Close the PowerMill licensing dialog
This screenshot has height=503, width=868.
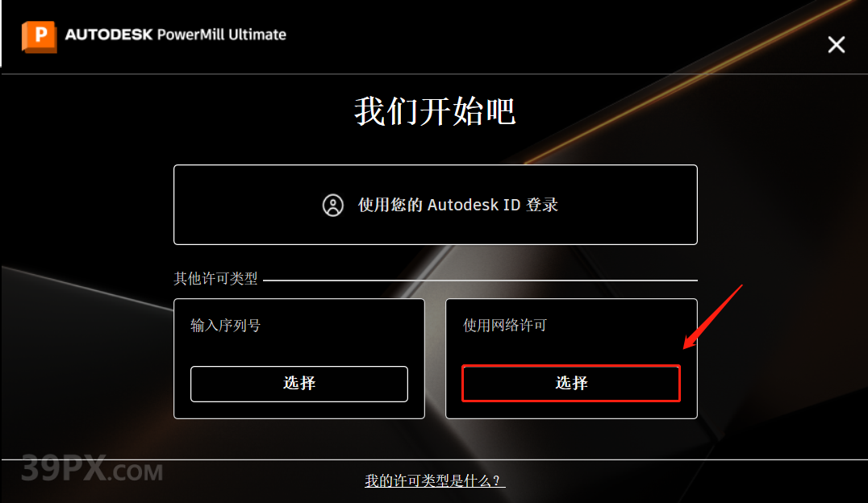(836, 44)
